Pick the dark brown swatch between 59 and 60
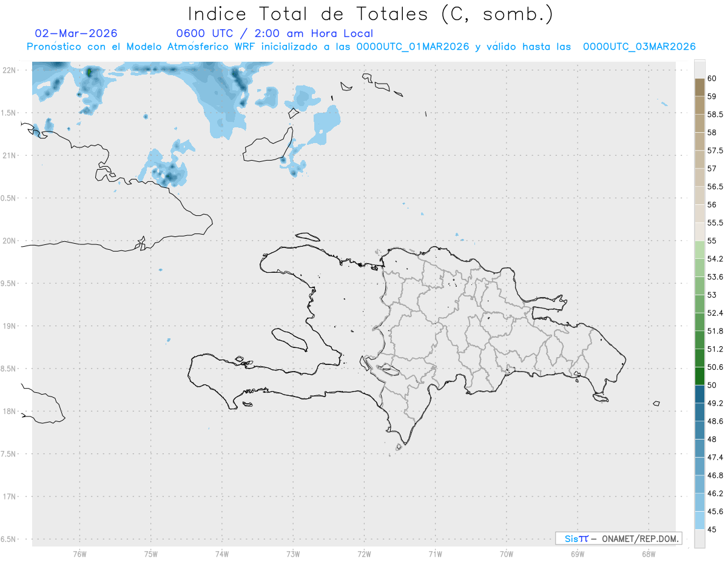 click(x=699, y=87)
